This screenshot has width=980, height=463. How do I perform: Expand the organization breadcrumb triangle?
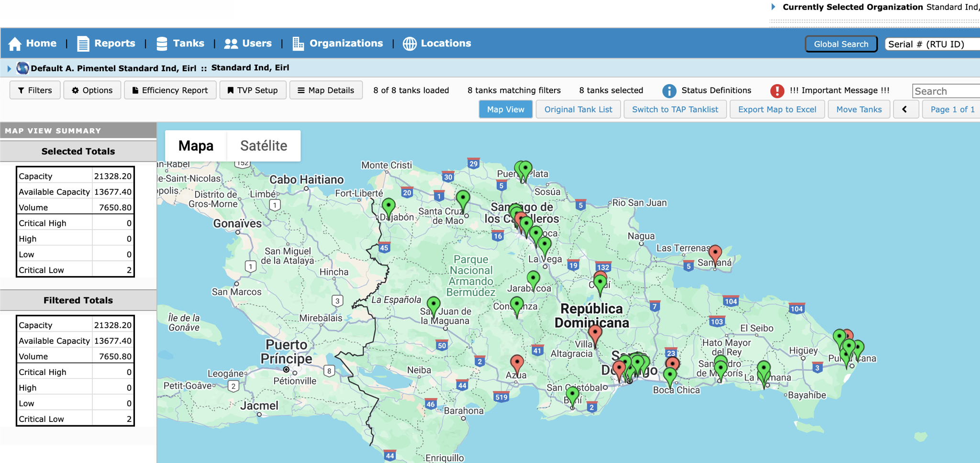click(x=9, y=68)
